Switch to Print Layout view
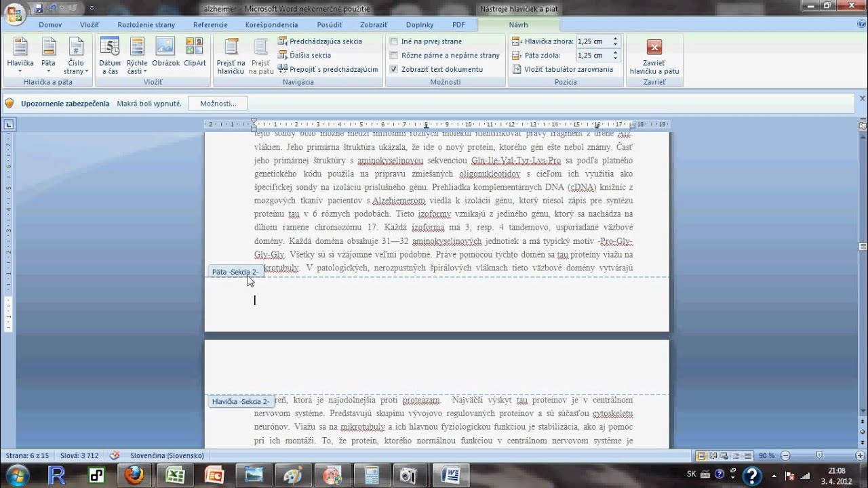Screen dimensions: 868x488 click(702, 455)
